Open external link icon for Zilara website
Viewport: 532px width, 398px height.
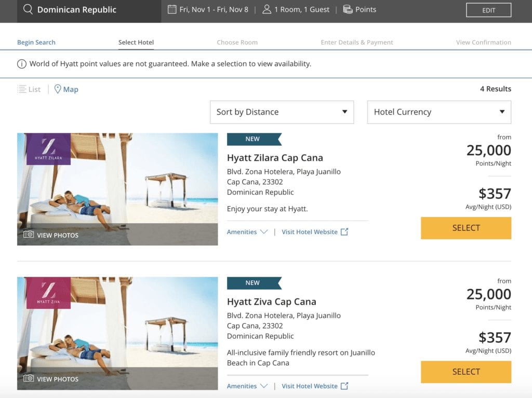344,232
